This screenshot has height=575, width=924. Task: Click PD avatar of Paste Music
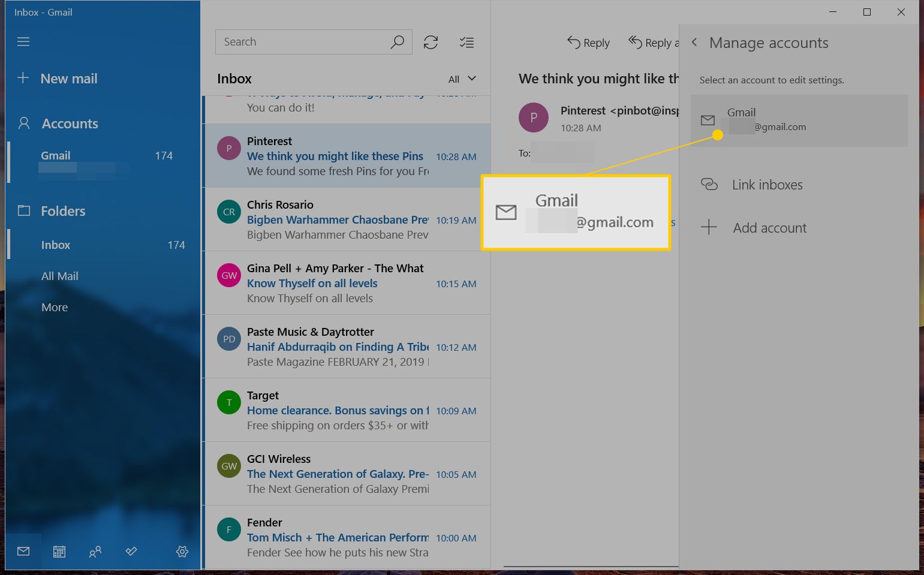click(x=229, y=339)
